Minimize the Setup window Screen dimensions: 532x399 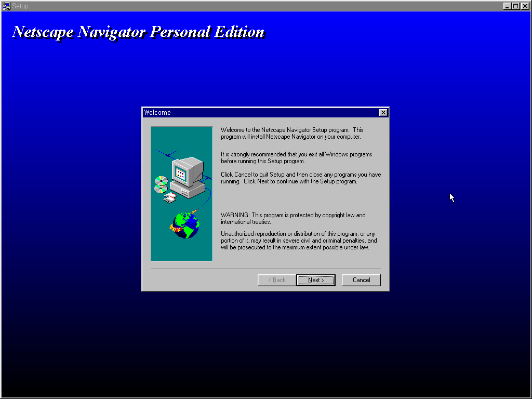[507, 6]
